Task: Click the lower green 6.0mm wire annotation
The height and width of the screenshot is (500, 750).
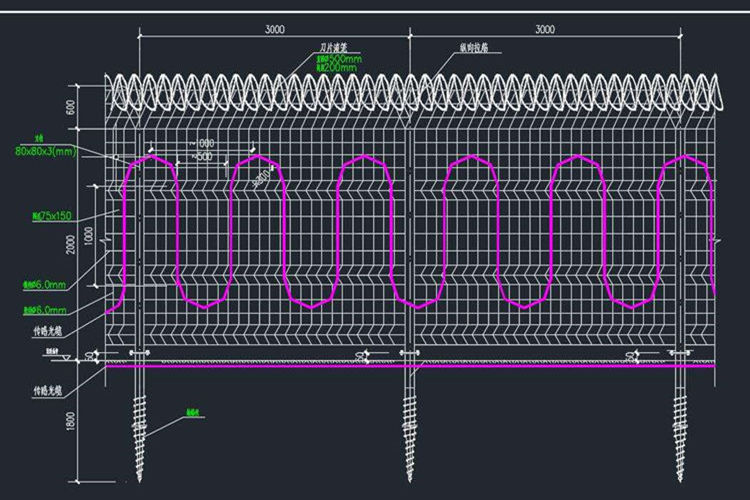Action: point(46,310)
